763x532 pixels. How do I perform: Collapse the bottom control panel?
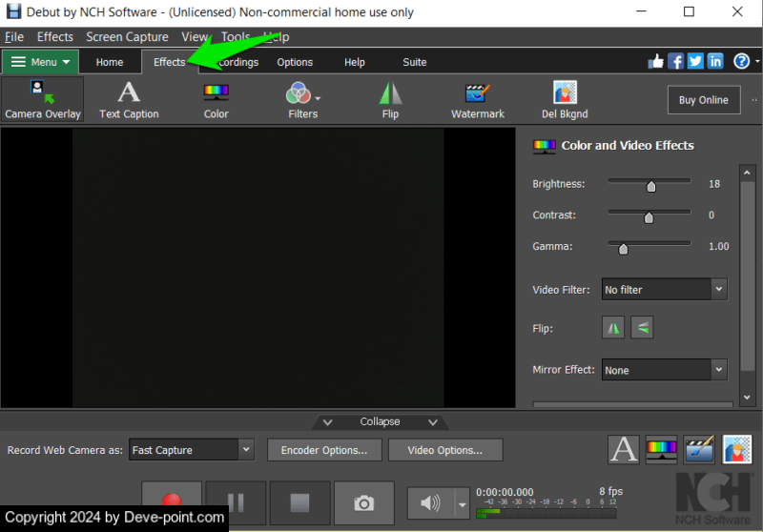point(380,421)
